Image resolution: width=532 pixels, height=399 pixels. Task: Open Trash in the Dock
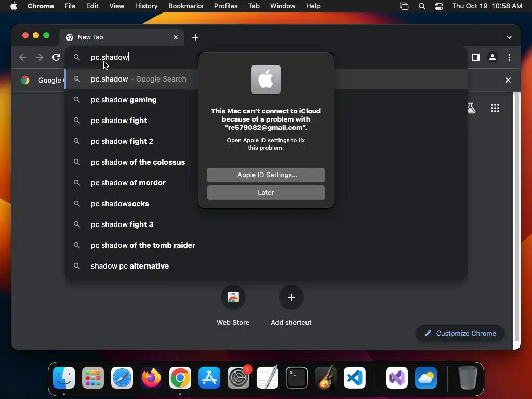click(468, 378)
